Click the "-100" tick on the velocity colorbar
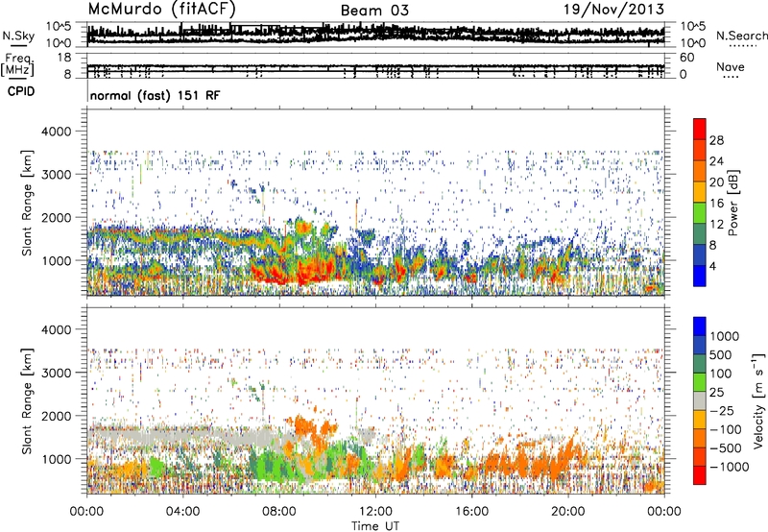768x532 pixels. 726,429
